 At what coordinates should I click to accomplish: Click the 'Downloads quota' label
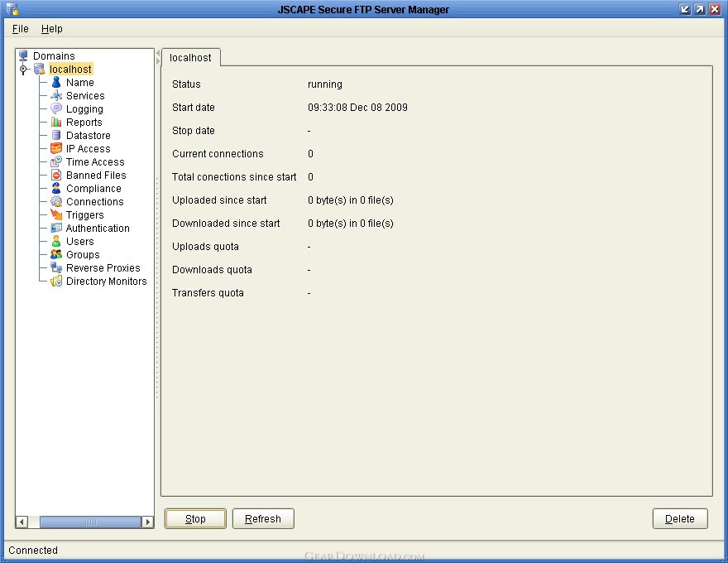pyautogui.click(x=212, y=270)
